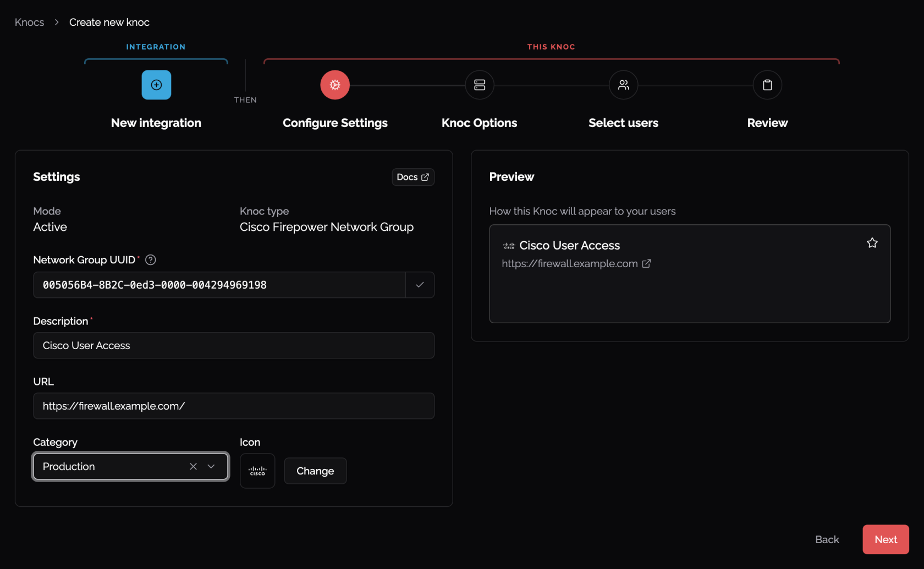Click the New integration label

click(156, 123)
